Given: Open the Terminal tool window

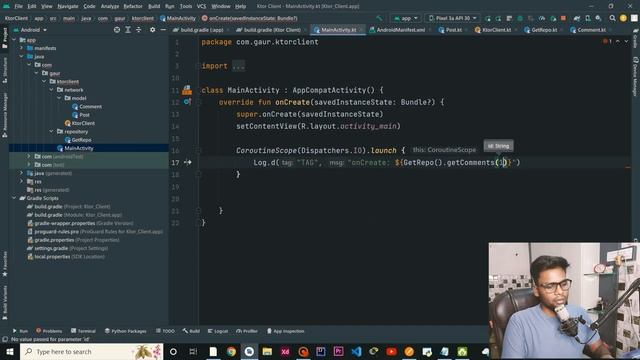Looking at the screenshot, I should point(83,331).
